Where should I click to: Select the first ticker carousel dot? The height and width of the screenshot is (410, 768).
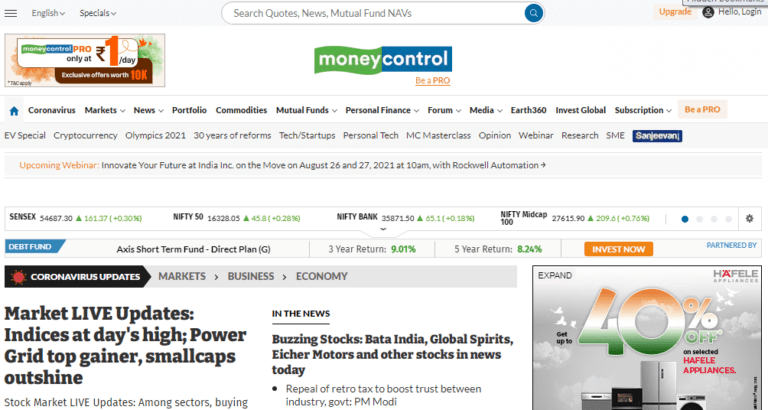[x=685, y=219]
